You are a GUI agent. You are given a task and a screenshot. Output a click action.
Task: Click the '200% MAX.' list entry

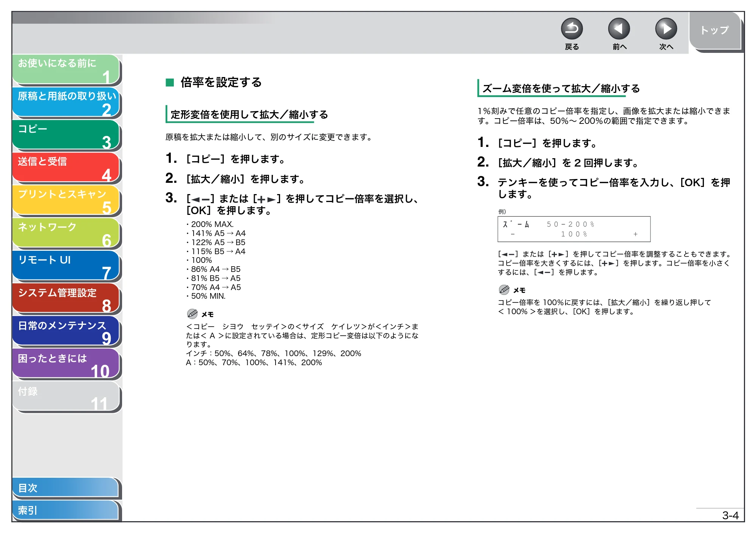pos(212,224)
